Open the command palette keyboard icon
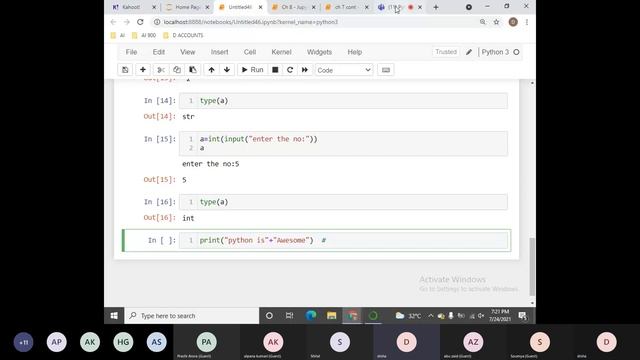Viewport: 640px width, 360px height. click(x=386, y=70)
